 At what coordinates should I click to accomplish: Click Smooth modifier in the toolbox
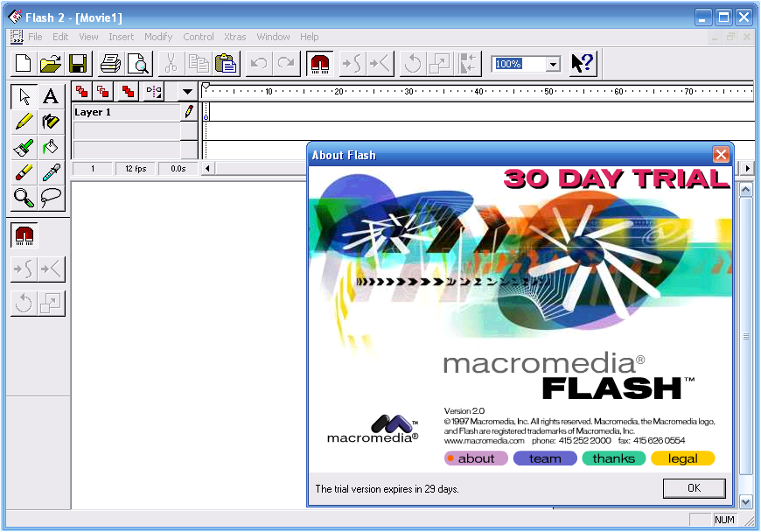tap(24, 269)
